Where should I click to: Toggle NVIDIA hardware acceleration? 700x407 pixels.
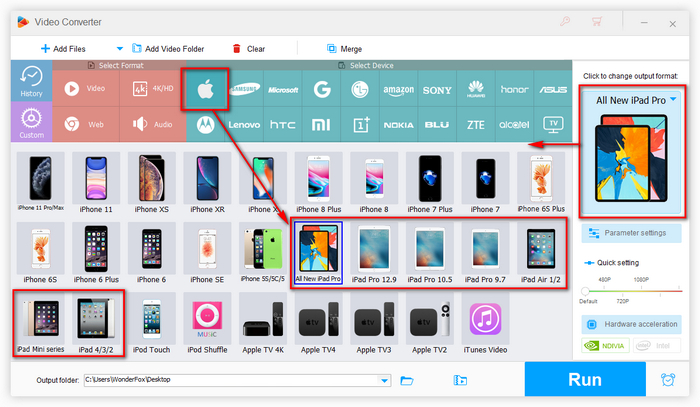coord(605,345)
